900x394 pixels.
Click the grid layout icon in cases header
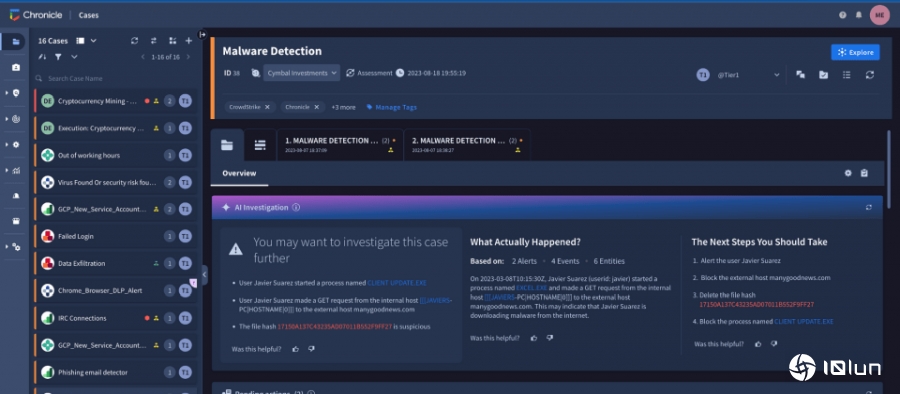pyautogui.click(x=172, y=41)
